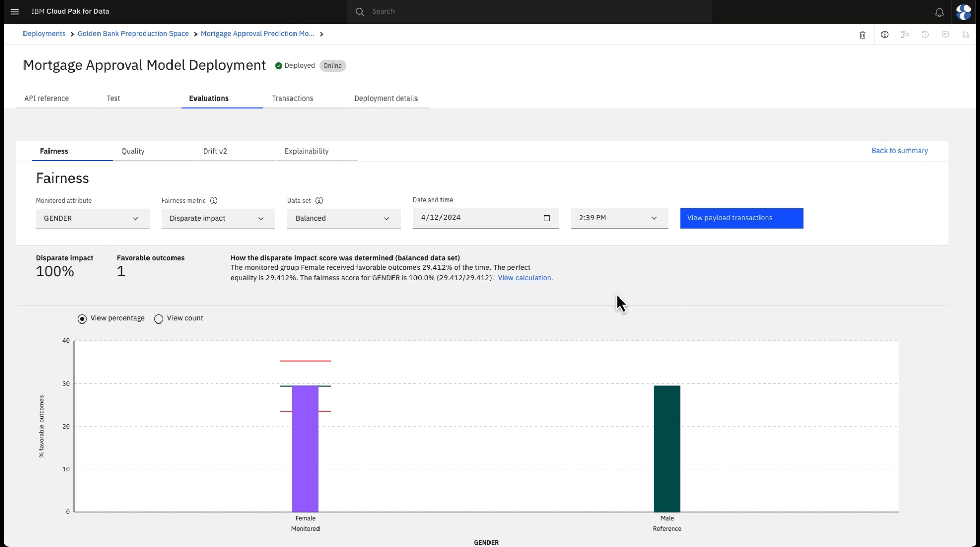The image size is (980, 547).
Task: Select the View count radio button
Action: pyautogui.click(x=159, y=319)
